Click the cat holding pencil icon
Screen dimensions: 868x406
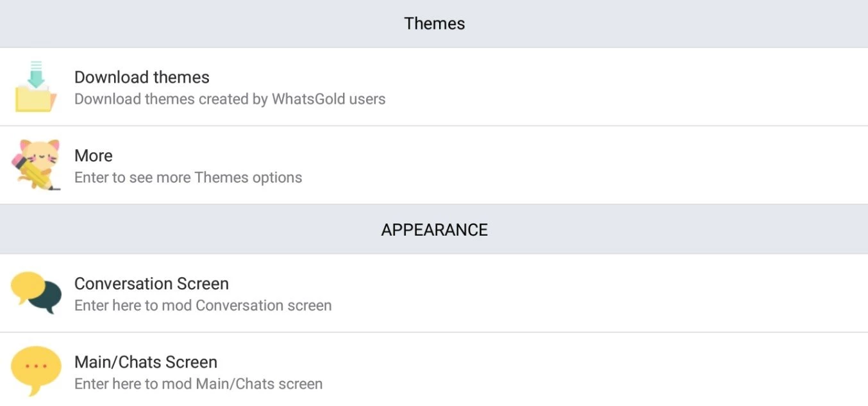click(x=36, y=165)
